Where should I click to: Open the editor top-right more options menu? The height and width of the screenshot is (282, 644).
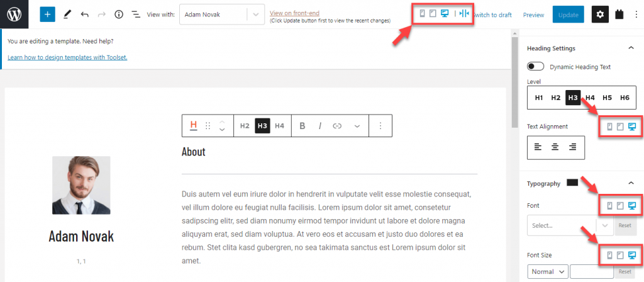click(x=635, y=14)
